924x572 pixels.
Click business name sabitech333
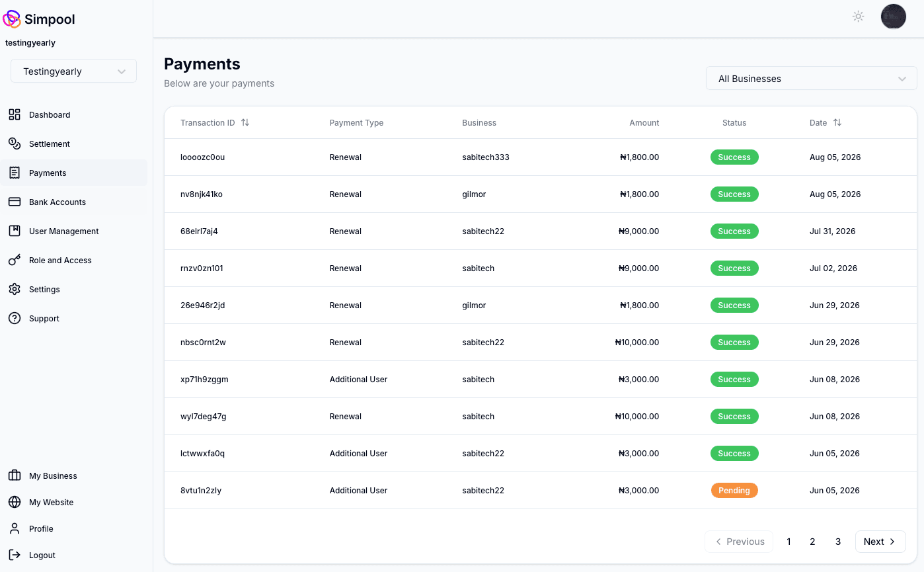coord(486,157)
